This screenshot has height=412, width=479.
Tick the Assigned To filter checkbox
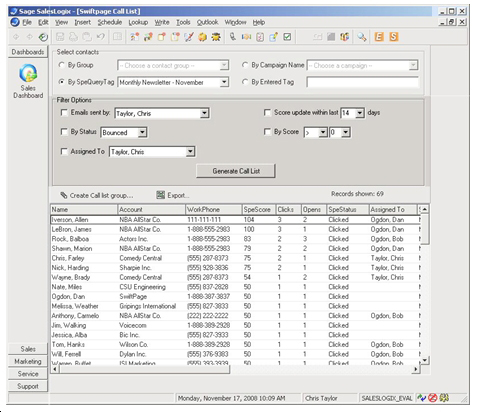point(64,152)
